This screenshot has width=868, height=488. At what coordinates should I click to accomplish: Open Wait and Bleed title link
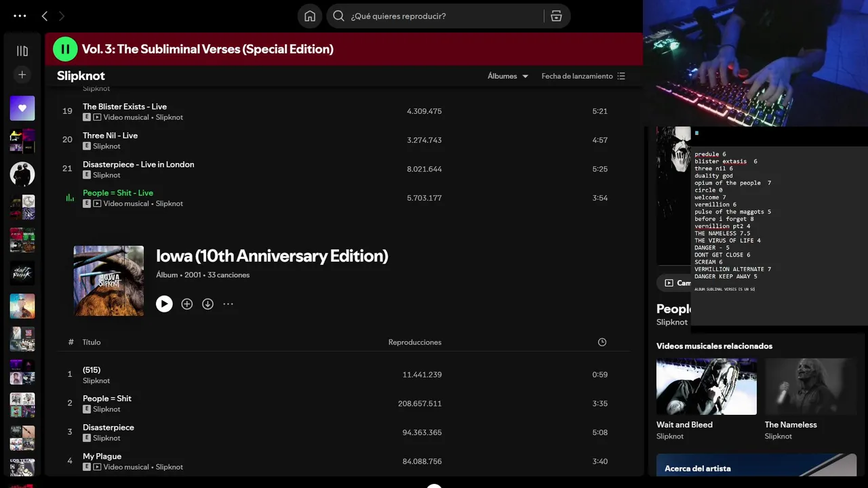point(684,425)
